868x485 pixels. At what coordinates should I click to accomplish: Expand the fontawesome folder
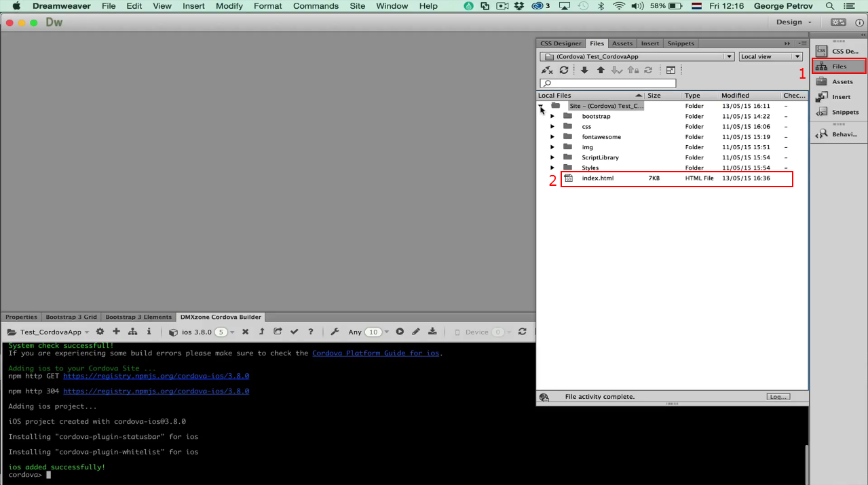tap(552, 137)
